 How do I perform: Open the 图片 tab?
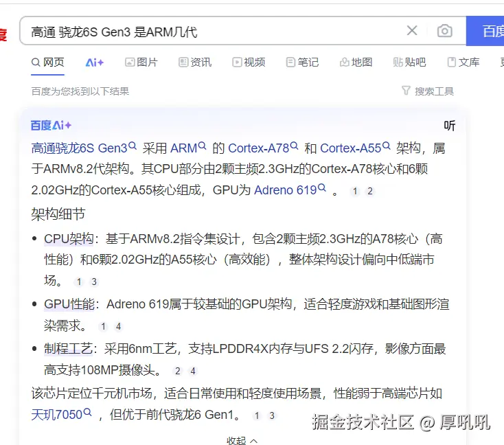pos(141,62)
